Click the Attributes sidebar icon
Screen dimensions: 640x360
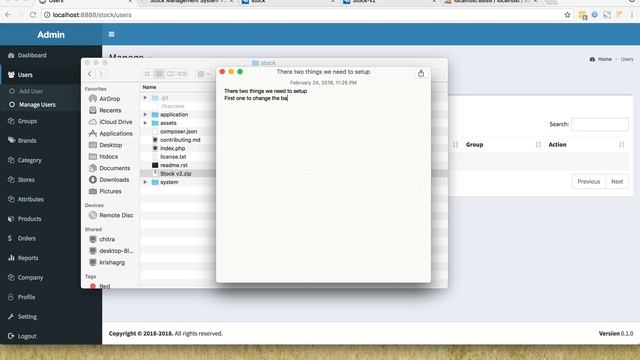point(11,199)
